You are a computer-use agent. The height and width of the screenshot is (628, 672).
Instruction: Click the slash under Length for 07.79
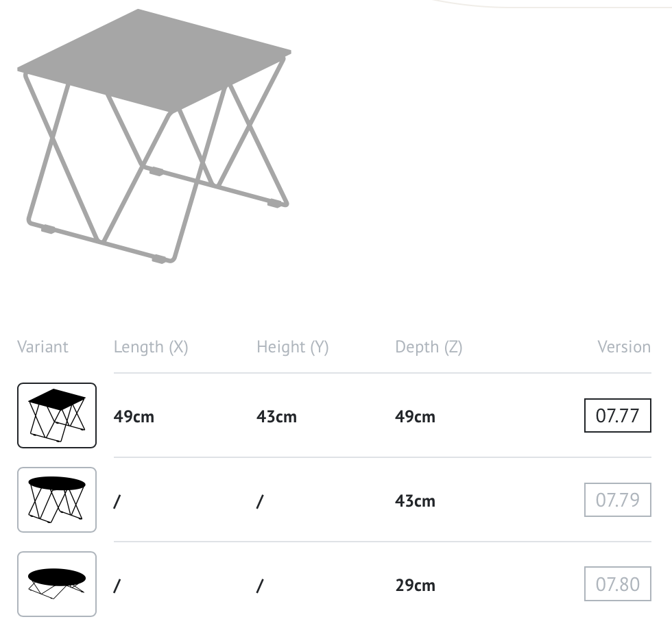pos(117,502)
